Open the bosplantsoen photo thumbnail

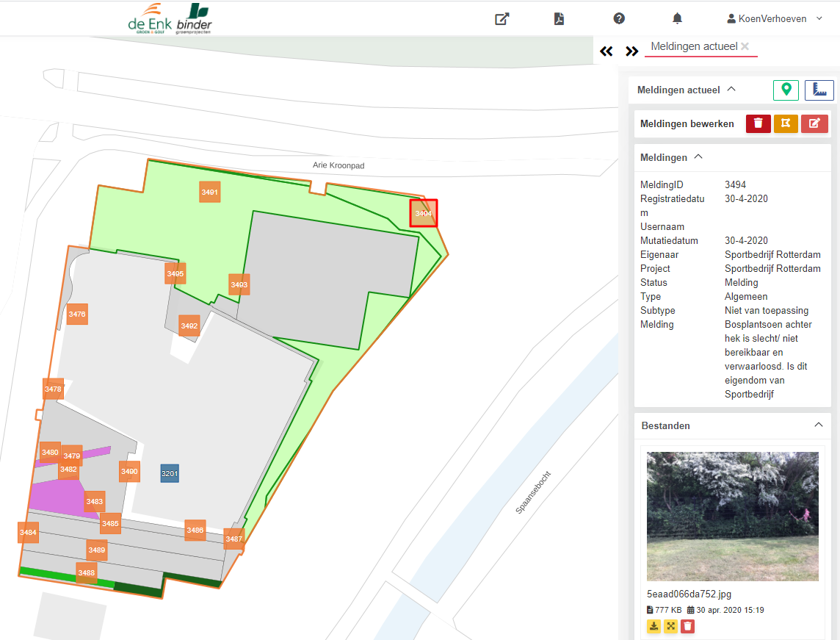(x=732, y=516)
